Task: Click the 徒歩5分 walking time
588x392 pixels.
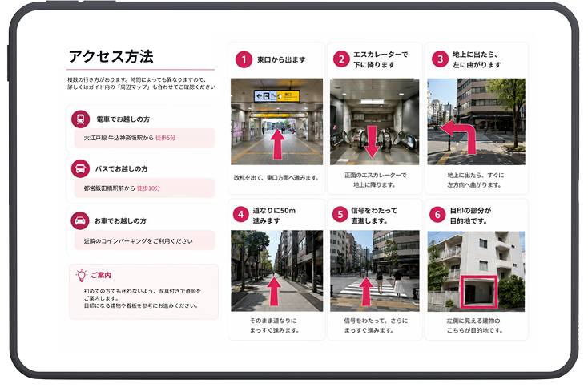Action: (x=165, y=138)
